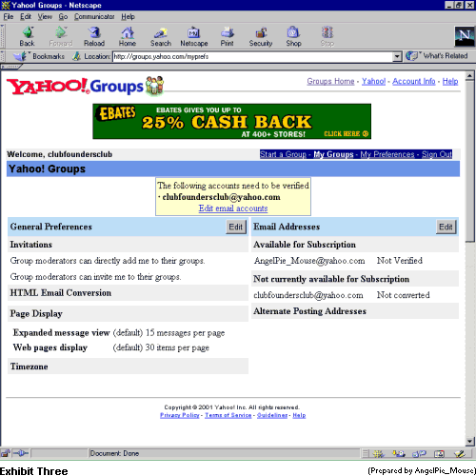Screen dimensions: 476x476
Task: Click the "Not Verified" status text
Action: (x=400, y=261)
